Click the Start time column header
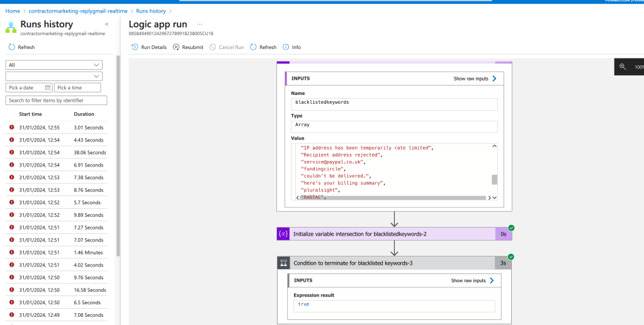This screenshot has height=325, width=644. click(x=31, y=114)
